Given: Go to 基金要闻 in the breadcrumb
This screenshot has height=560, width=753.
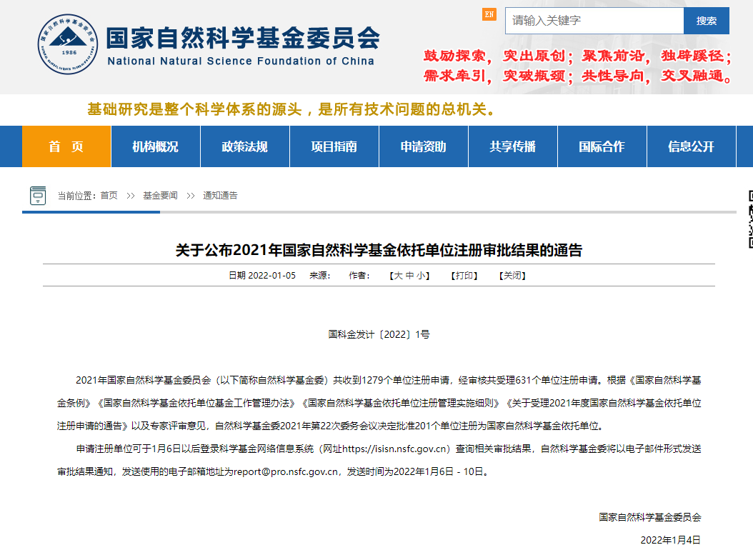Looking at the screenshot, I should [x=161, y=196].
